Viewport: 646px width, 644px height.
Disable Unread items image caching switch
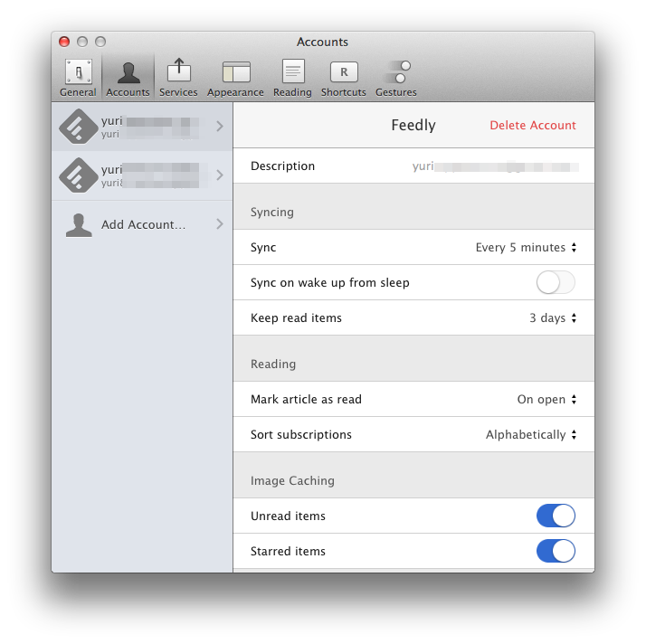556,516
